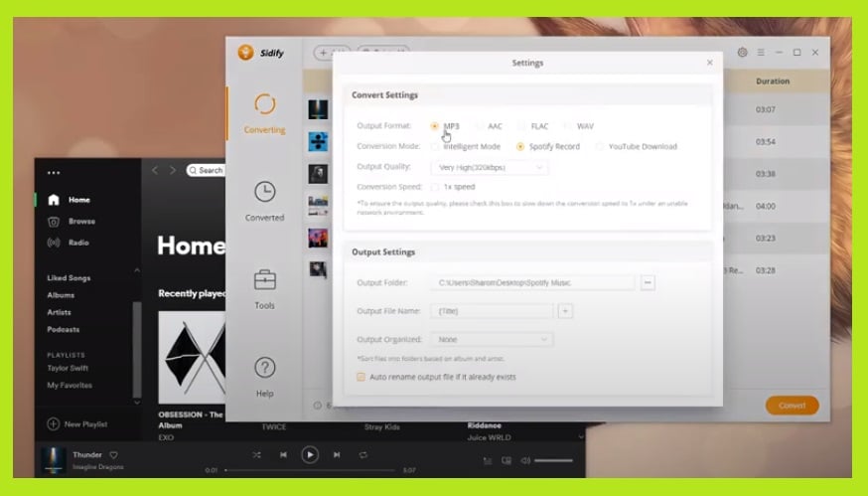Create a New Playlist in Spotify

pyautogui.click(x=77, y=424)
